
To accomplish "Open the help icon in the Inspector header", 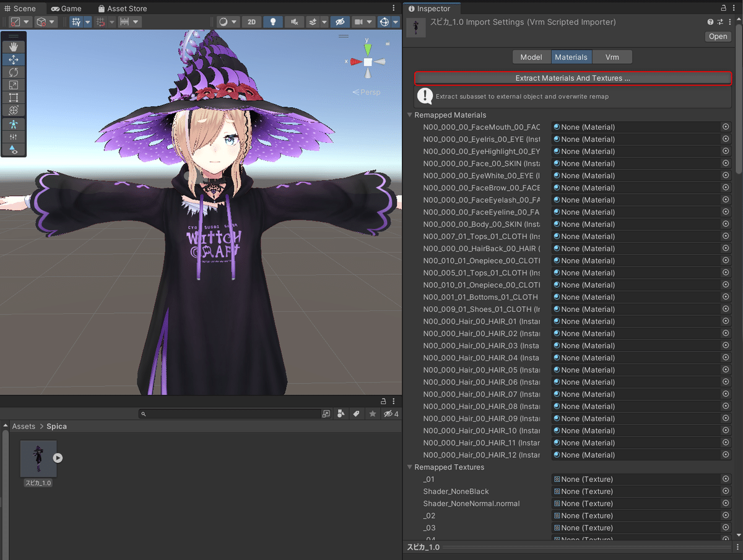I will [x=710, y=22].
